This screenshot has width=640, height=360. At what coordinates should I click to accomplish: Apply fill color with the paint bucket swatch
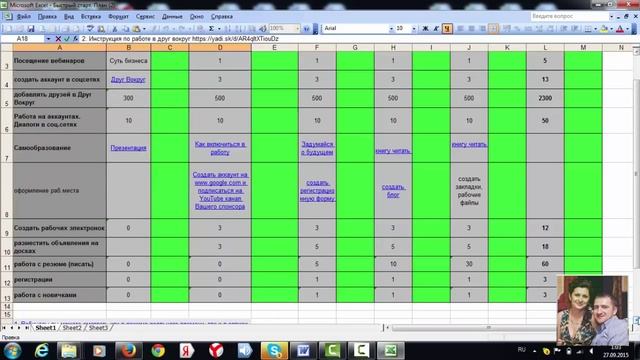click(604, 29)
